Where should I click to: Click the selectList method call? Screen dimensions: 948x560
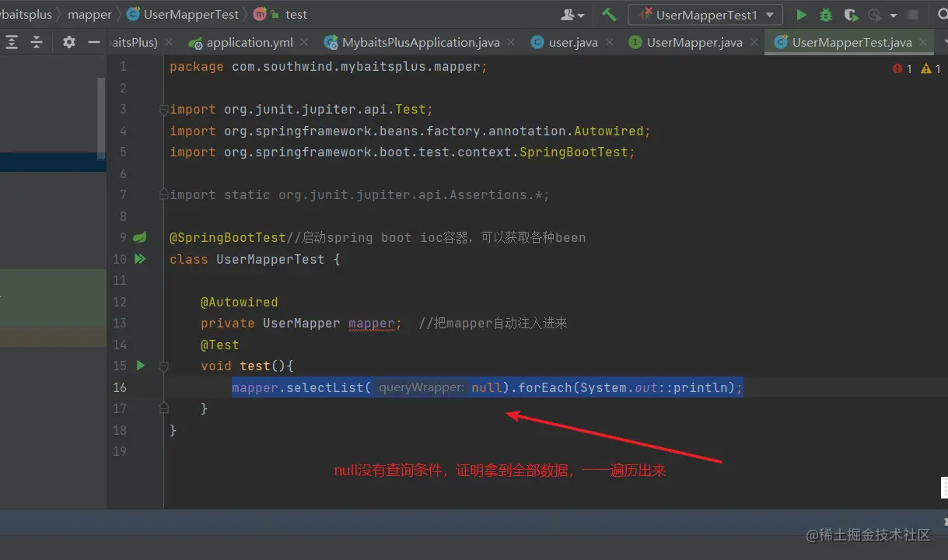[325, 387]
